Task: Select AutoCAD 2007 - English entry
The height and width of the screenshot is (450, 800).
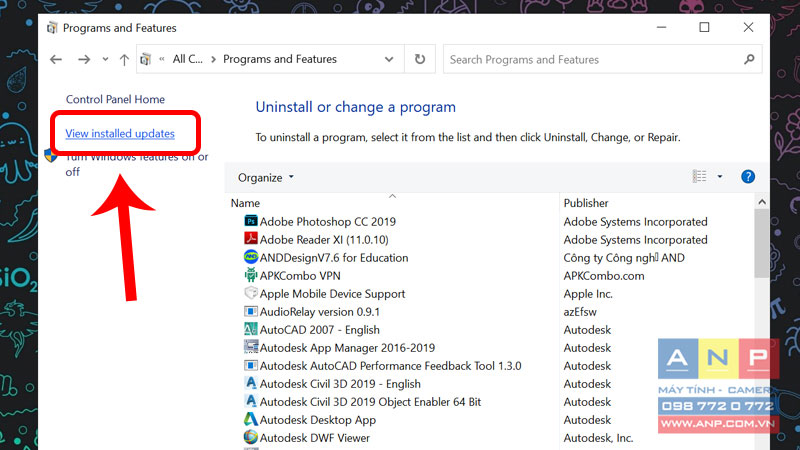Action: click(x=319, y=330)
